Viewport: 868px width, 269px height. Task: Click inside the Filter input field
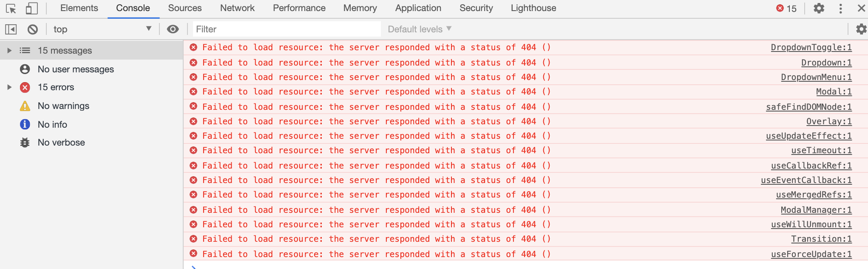285,29
